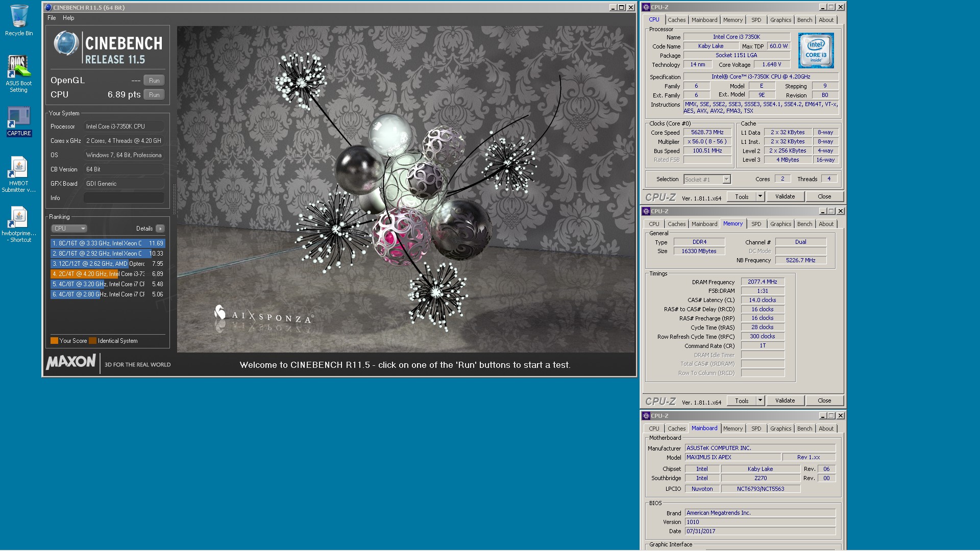Switch to CPU tab in Mainboard CPU-Z

654,429
